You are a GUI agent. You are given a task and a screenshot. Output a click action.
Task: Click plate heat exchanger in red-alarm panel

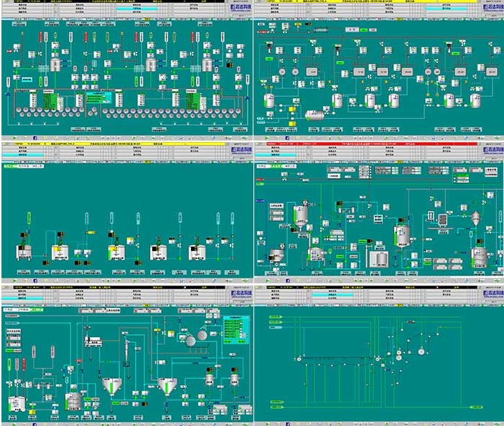[442, 221]
